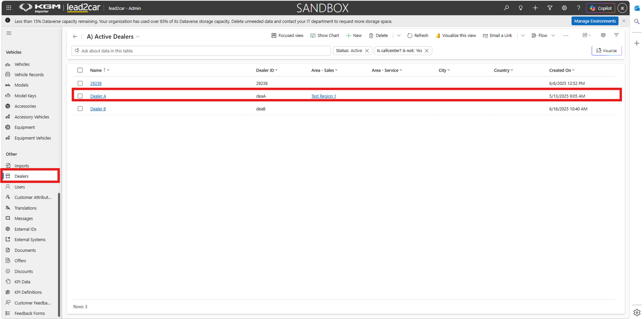Tick the checkbox for row 29238
Screen dimensions: 644x319
[x=80, y=83]
